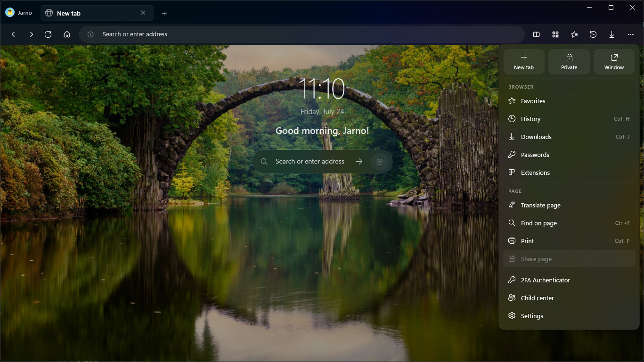Open the favorites star toolbar icon
Screen dimensions: 644x362
574,34
